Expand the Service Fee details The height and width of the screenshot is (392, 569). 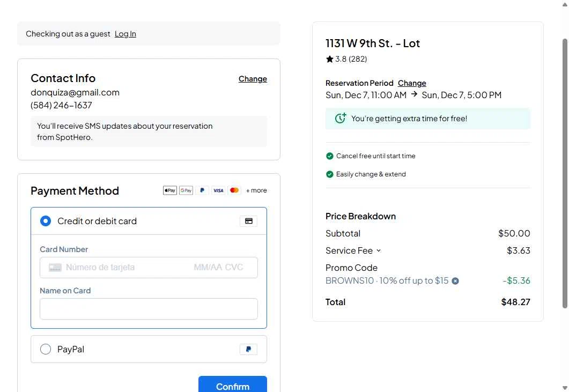click(378, 250)
